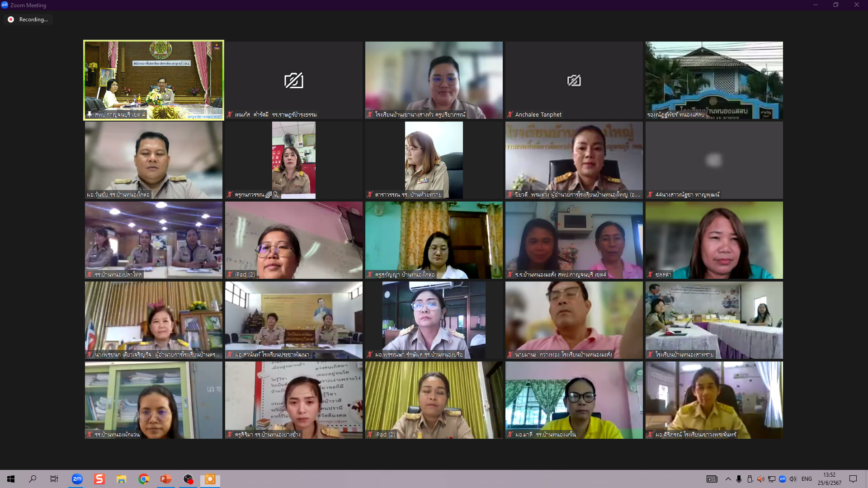Click the red Recording indicator dot
Image resolution: width=868 pixels, height=488 pixels.
click(11, 19)
